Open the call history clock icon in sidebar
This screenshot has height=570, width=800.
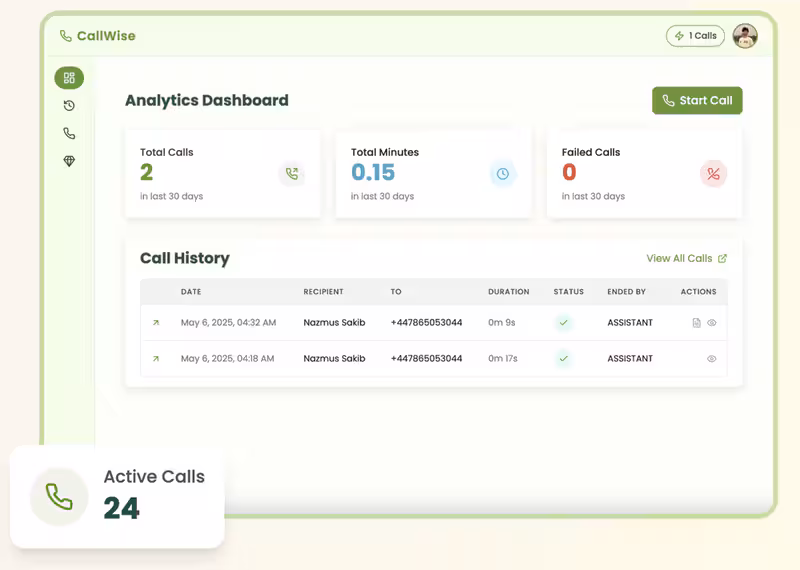point(69,106)
